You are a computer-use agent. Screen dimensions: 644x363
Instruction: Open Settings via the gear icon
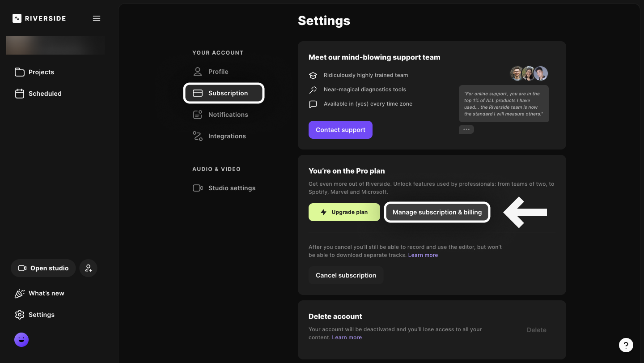coord(20,314)
